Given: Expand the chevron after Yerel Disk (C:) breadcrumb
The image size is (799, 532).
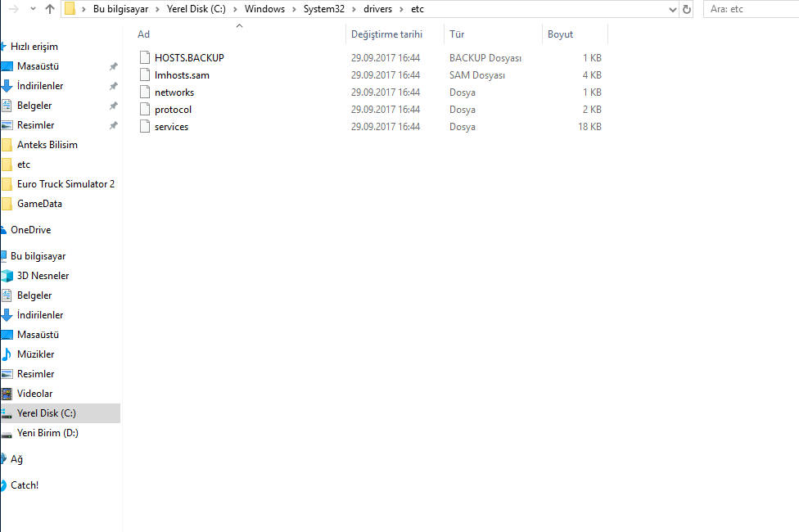Looking at the screenshot, I should point(235,9).
